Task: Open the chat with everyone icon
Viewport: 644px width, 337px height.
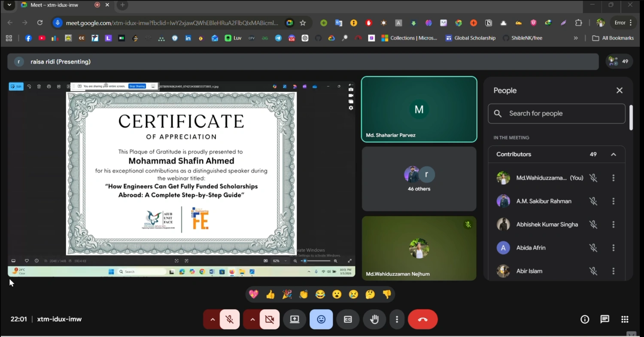Action: (605, 319)
